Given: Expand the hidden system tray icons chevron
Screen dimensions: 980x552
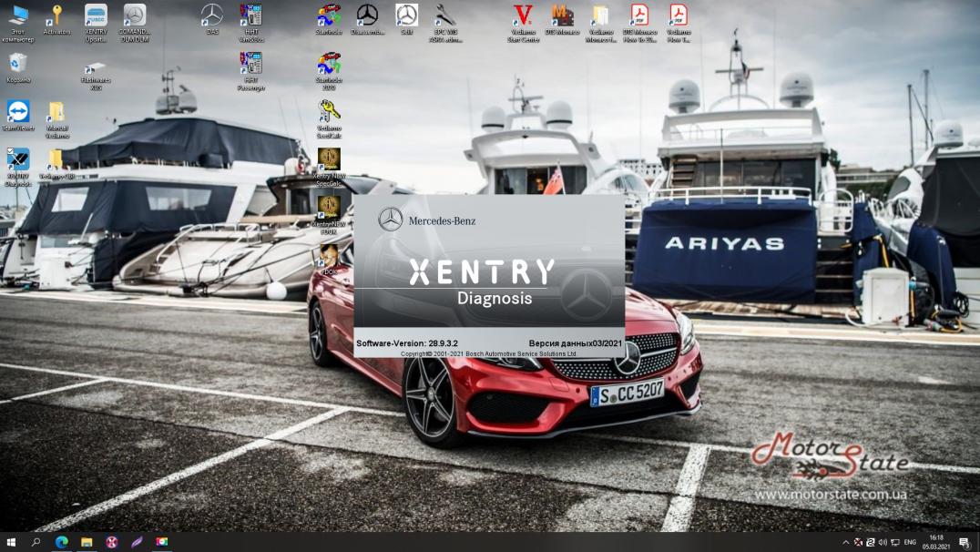Looking at the screenshot, I should point(846,542).
